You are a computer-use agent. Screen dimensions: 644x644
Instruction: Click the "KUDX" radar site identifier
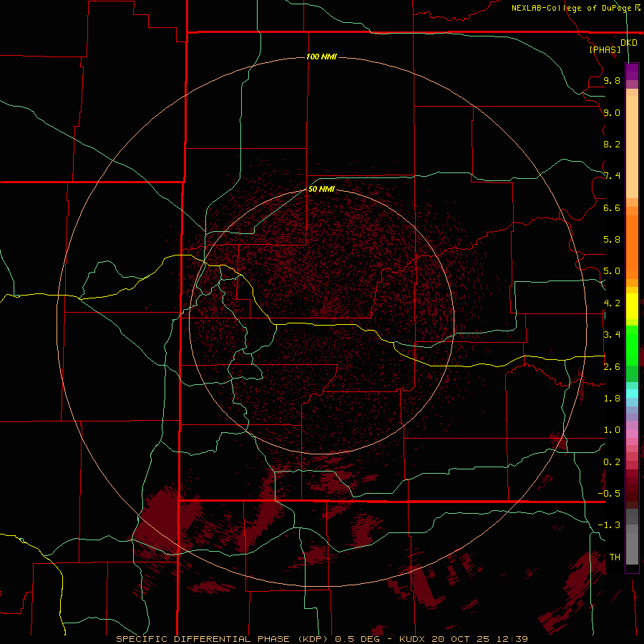[x=413, y=639]
